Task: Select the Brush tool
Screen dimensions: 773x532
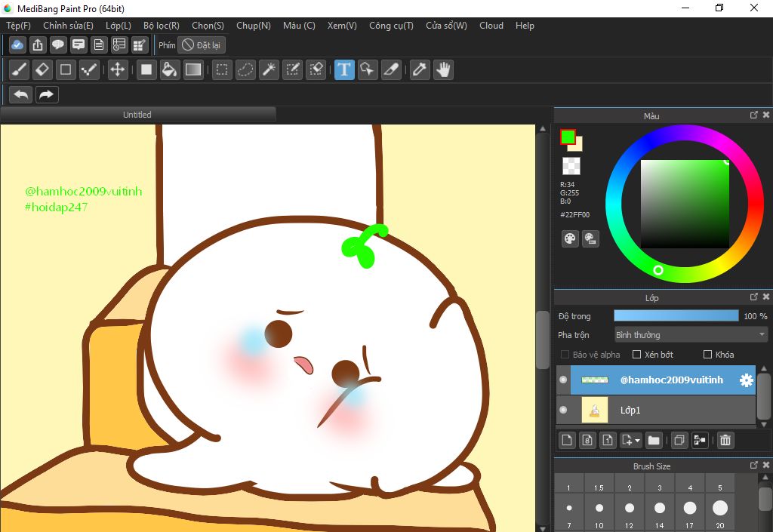Action: tap(20, 69)
